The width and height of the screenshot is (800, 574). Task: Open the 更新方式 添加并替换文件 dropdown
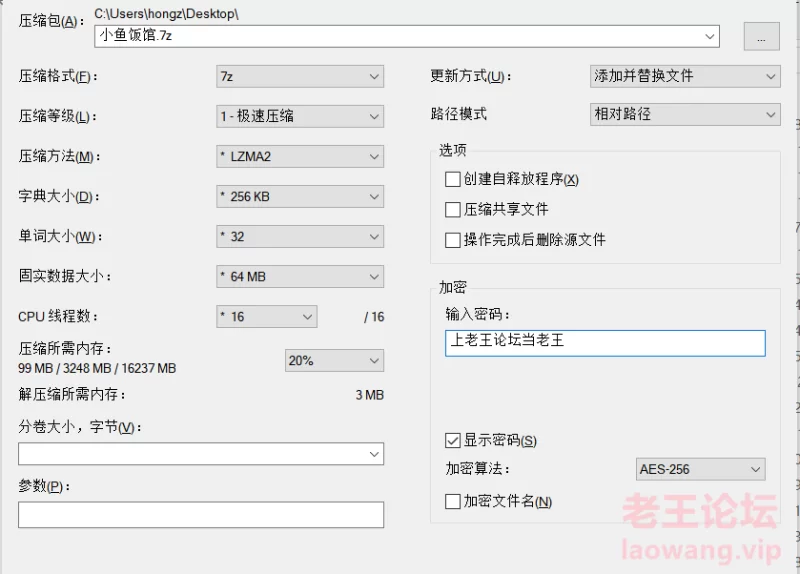click(685, 77)
